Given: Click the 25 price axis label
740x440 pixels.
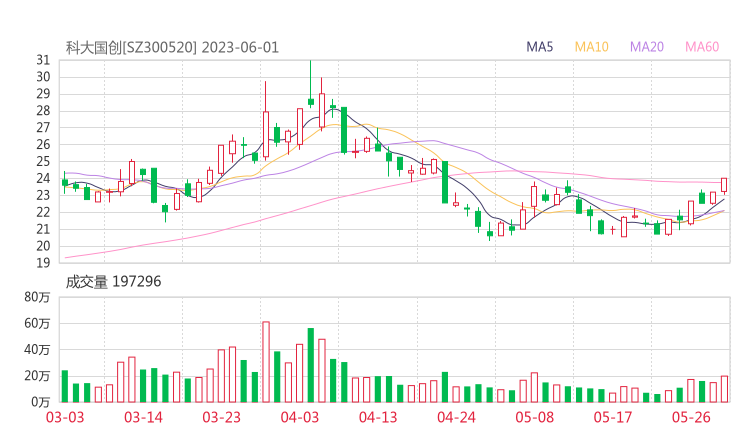Looking at the screenshot, I should [x=43, y=161].
